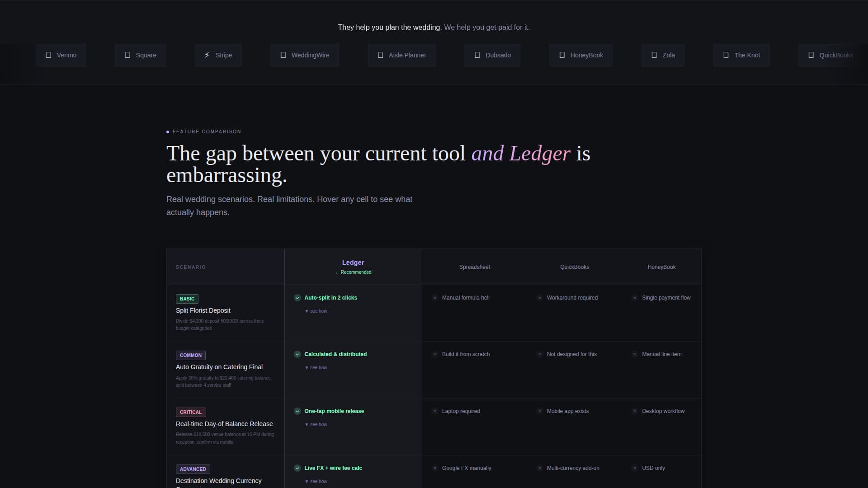868x488 pixels.
Task: Click the 'Laptop required' cell
Action: tap(475, 427)
